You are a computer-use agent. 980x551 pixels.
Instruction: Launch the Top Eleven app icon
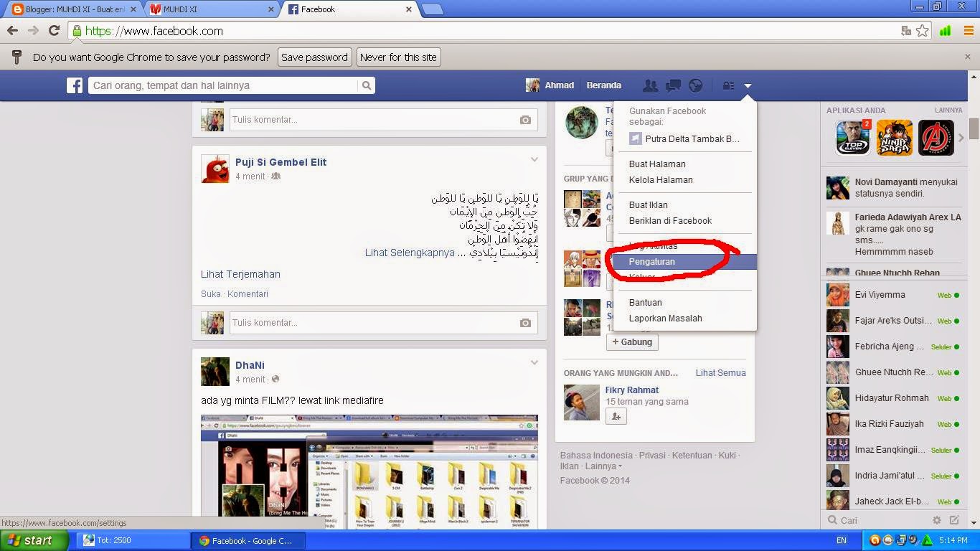click(853, 138)
